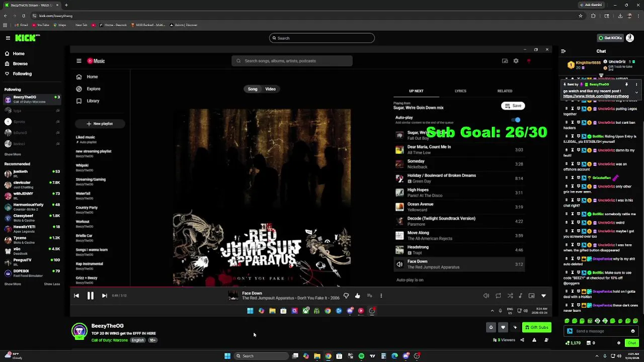Switch to Song view
This screenshot has width=644, height=362.
click(x=253, y=89)
